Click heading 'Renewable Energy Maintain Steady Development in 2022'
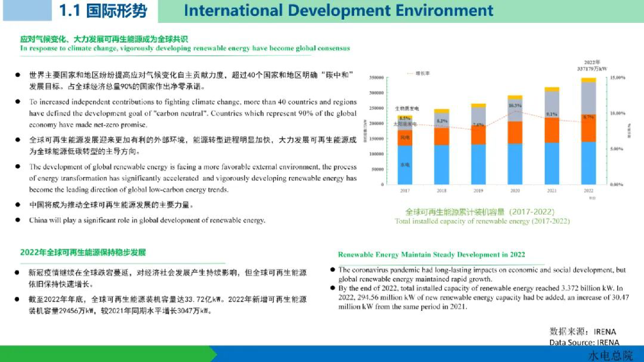 point(431,254)
